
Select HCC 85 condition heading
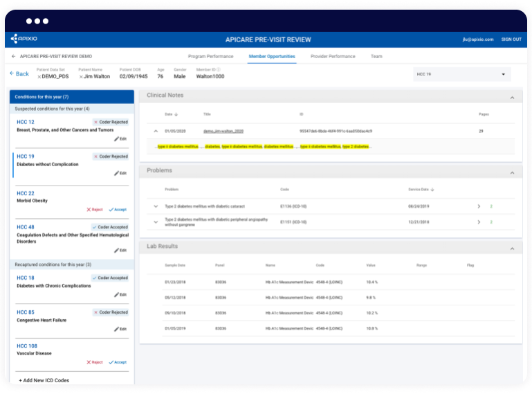[26, 312]
